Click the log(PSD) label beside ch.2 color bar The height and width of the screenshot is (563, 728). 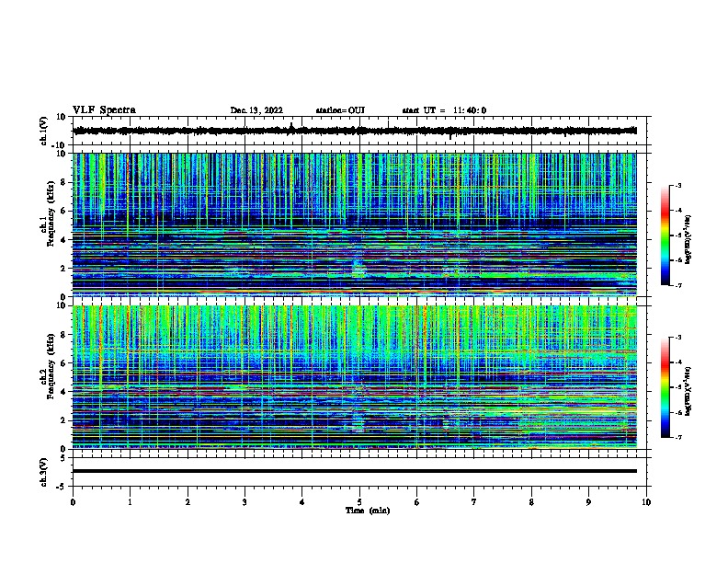click(x=688, y=391)
